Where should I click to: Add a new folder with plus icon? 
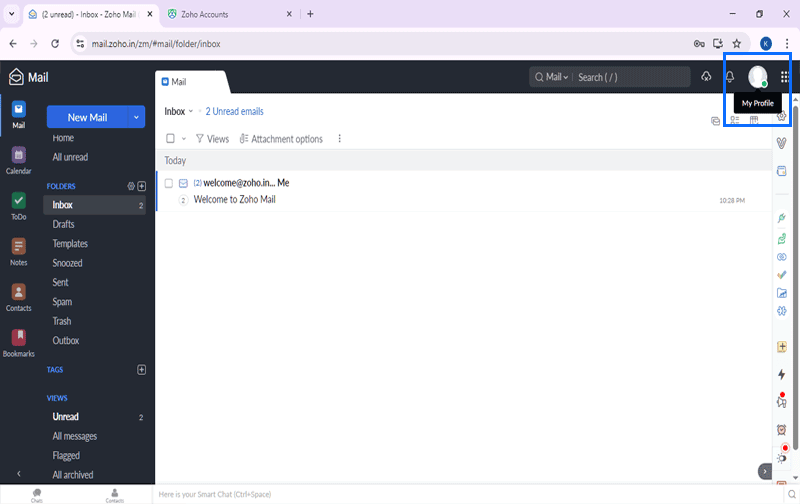pos(142,186)
